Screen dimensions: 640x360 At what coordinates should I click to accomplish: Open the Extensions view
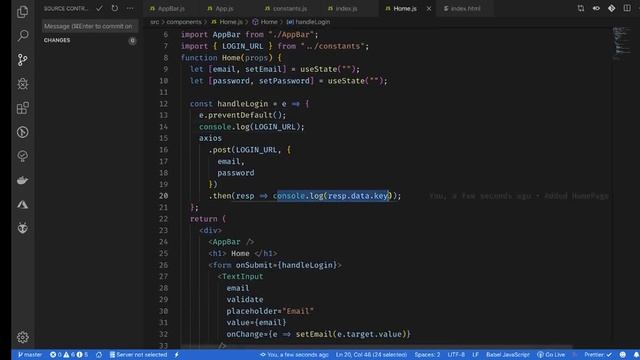22,108
